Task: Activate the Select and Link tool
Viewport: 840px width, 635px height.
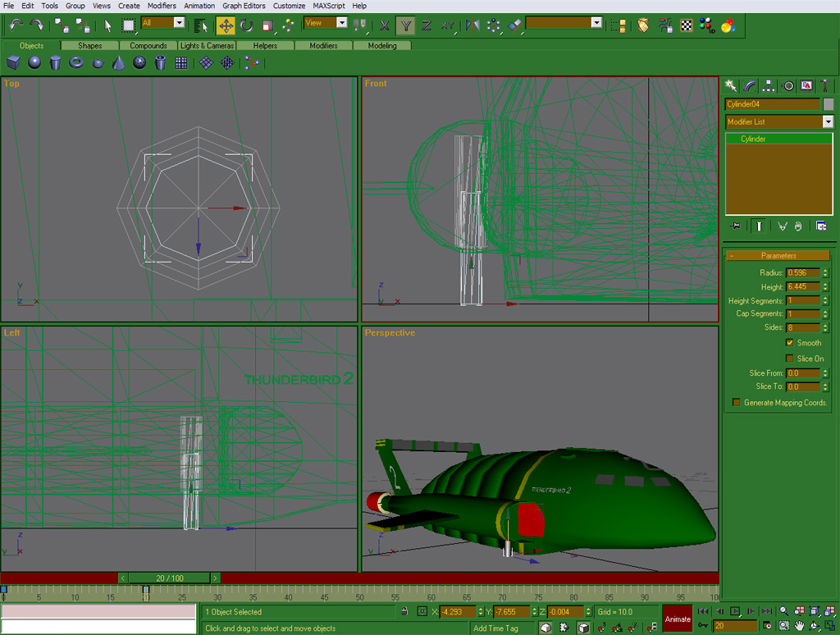Action: click(x=61, y=25)
